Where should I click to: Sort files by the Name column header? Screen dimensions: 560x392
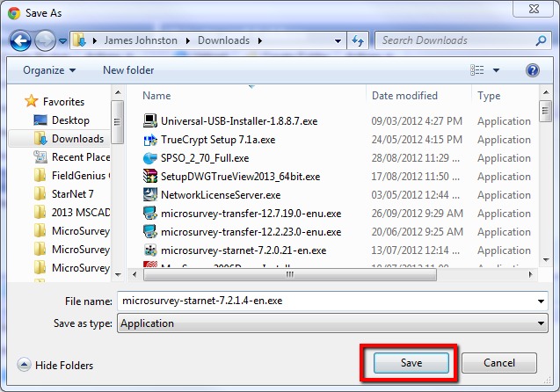pyautogui.click(x=156, y=95)
